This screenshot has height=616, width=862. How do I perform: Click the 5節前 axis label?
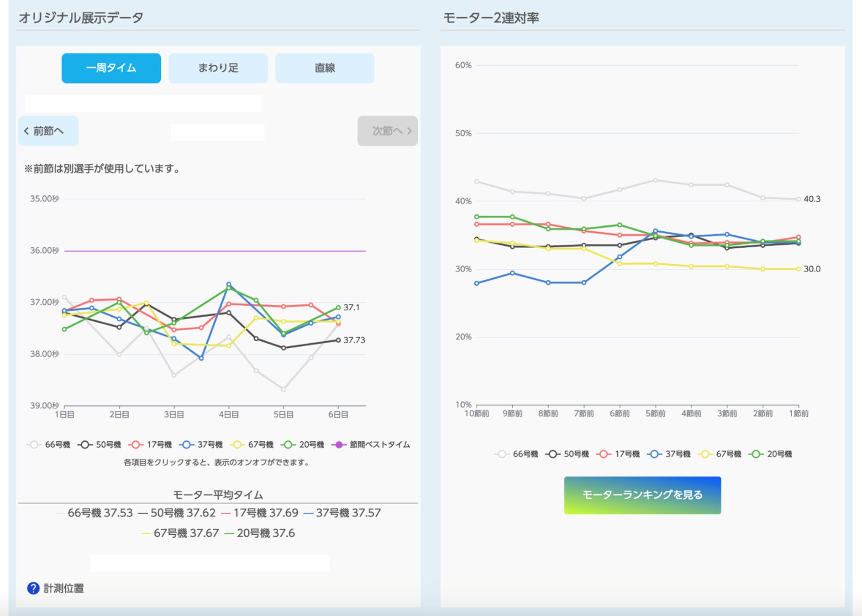pyautogui.click(x=655, y=413)
